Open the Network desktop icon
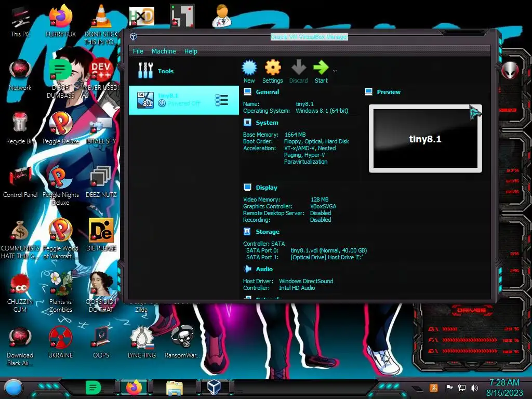 coord(20,75)
